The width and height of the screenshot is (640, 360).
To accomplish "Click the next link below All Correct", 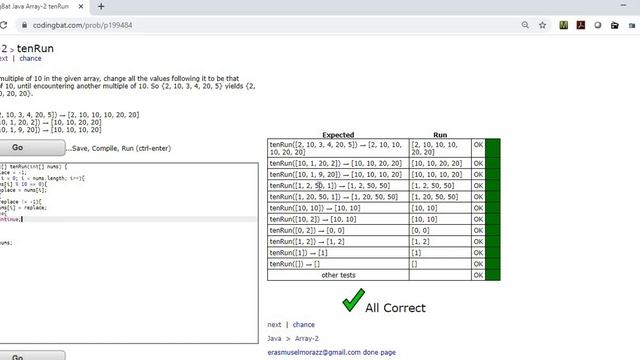I will [x=274, y=324].
